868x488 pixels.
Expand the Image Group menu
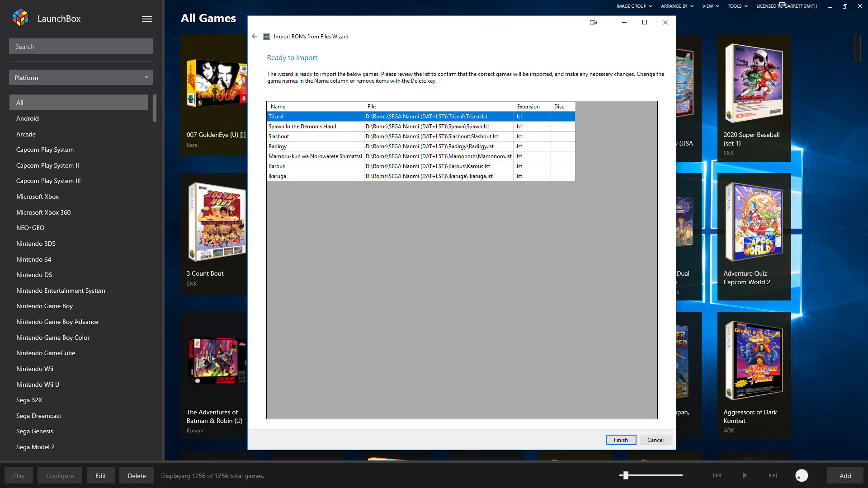click(x=634, y=6)
